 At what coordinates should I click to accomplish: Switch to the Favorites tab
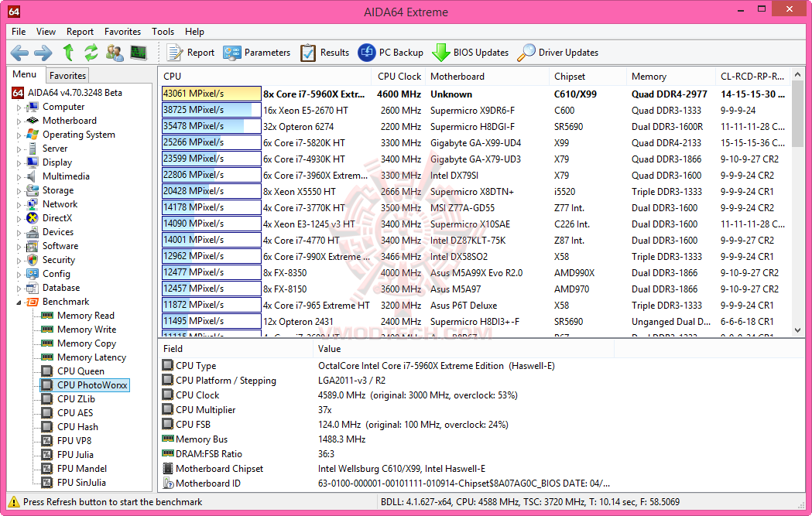coord(67,76)
